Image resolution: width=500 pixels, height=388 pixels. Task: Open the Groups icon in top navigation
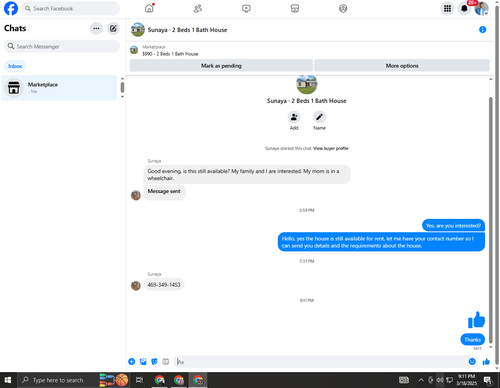click(343, 8)
